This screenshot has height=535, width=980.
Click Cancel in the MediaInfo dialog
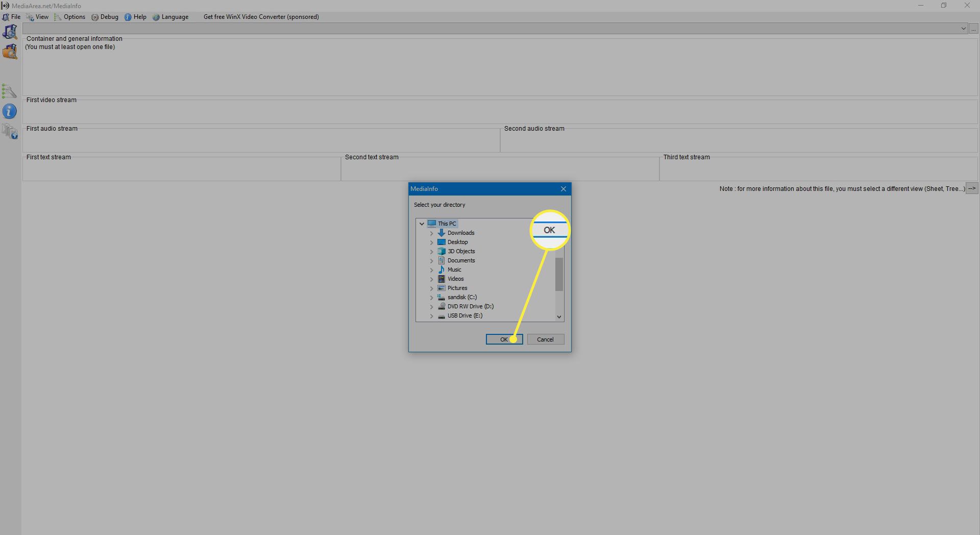click(545, 339)
